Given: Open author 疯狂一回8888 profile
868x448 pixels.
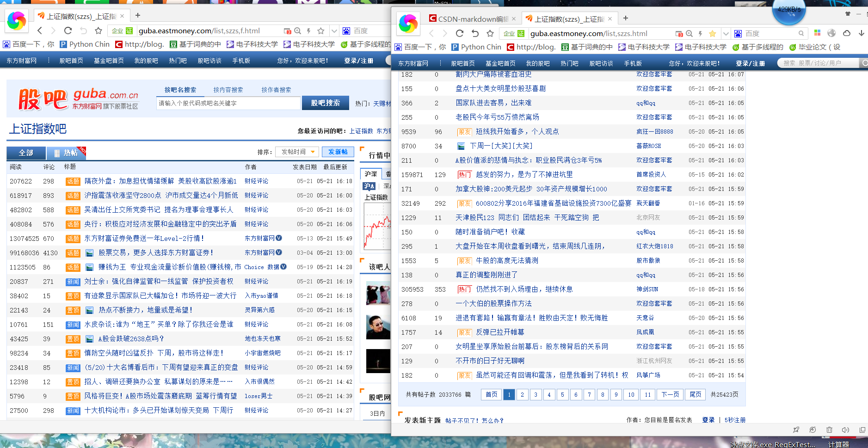Looking at the screenshot, I should click(654, 131).
